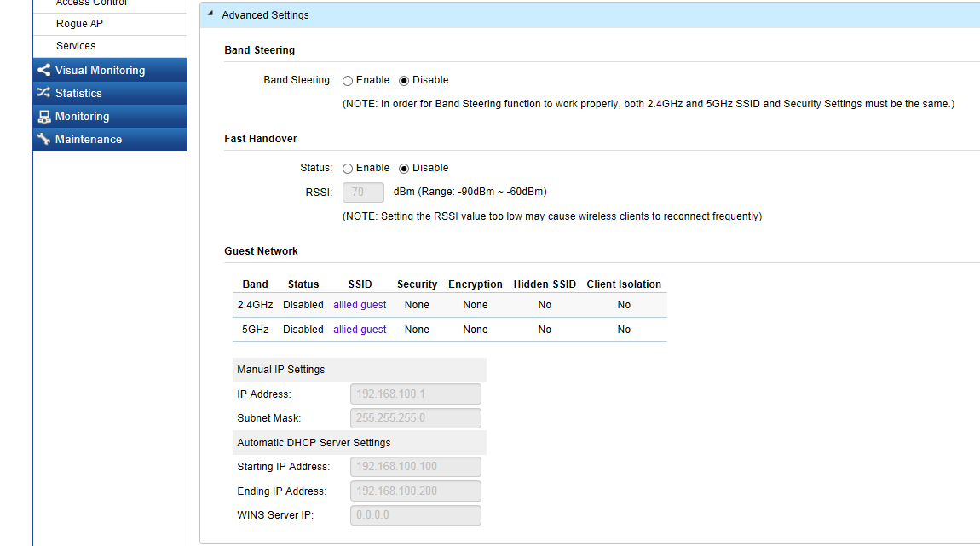This screenshot has height=546, width=980.
Task: Select Disable for Fast Handover status
Action: point(404,169)
